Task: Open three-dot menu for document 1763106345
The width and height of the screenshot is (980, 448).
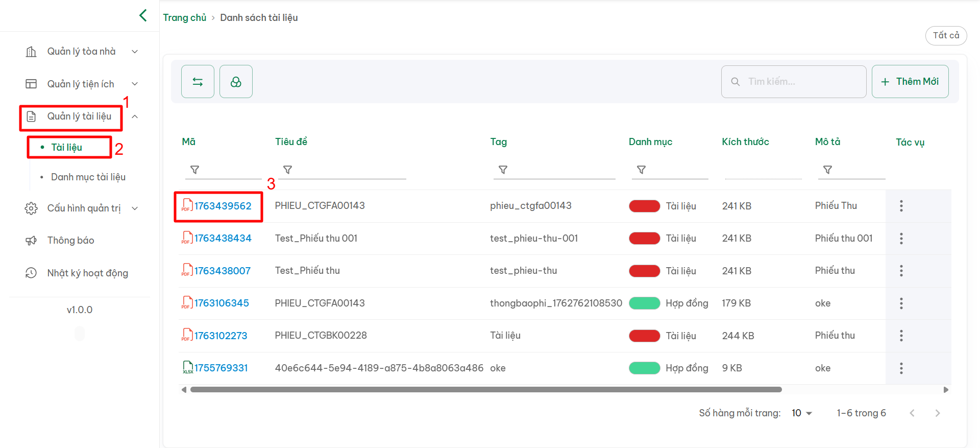Action: click(x=901, y=303)
